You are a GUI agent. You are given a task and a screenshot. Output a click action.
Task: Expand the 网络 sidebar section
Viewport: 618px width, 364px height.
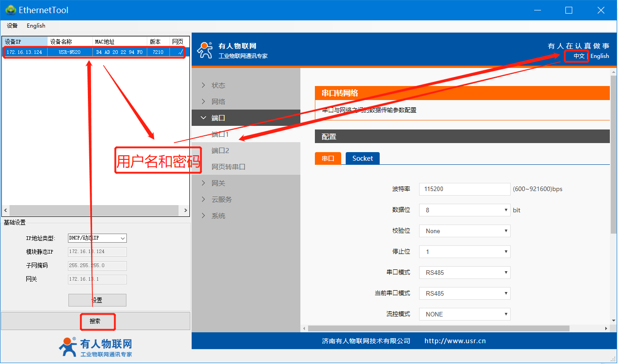coord(218,102)
